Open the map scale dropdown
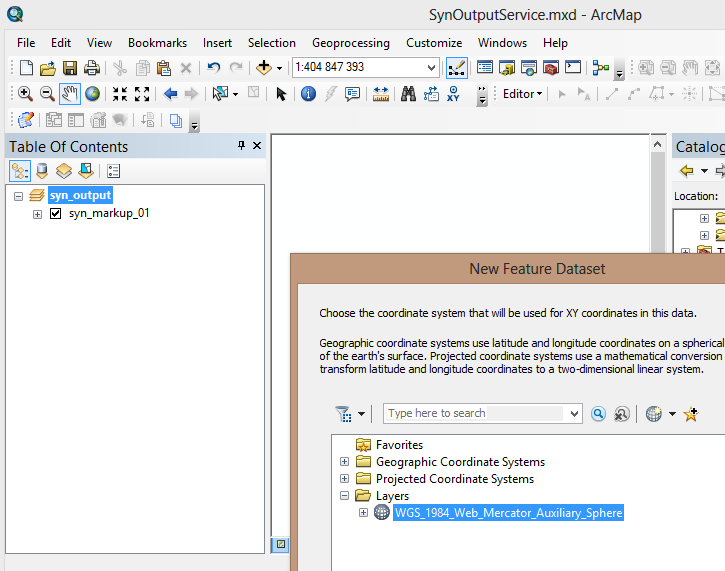 coord(431,68)
